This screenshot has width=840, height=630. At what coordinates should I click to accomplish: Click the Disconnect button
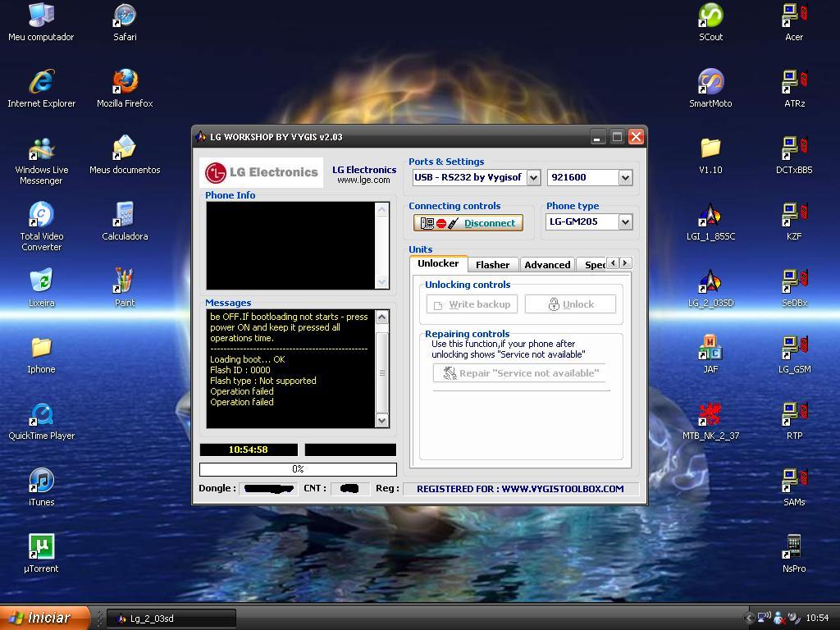(x=468, y=223)
